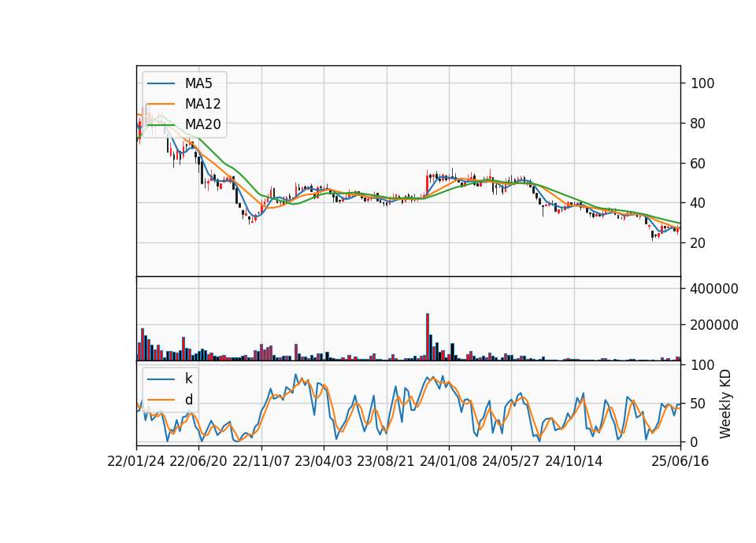Click the volume axis value 400000
Screen dimensions: 756x543
click(x=714, y=289)
